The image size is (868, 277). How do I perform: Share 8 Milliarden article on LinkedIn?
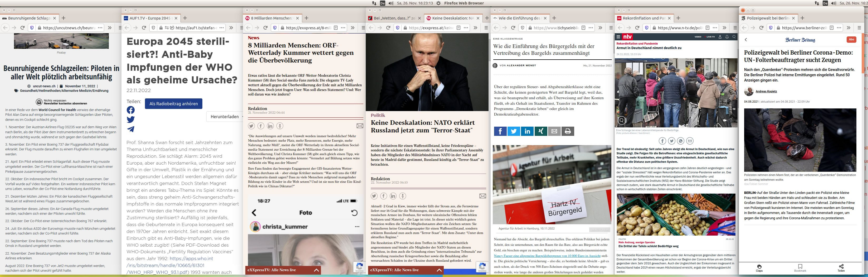(270, 126)
